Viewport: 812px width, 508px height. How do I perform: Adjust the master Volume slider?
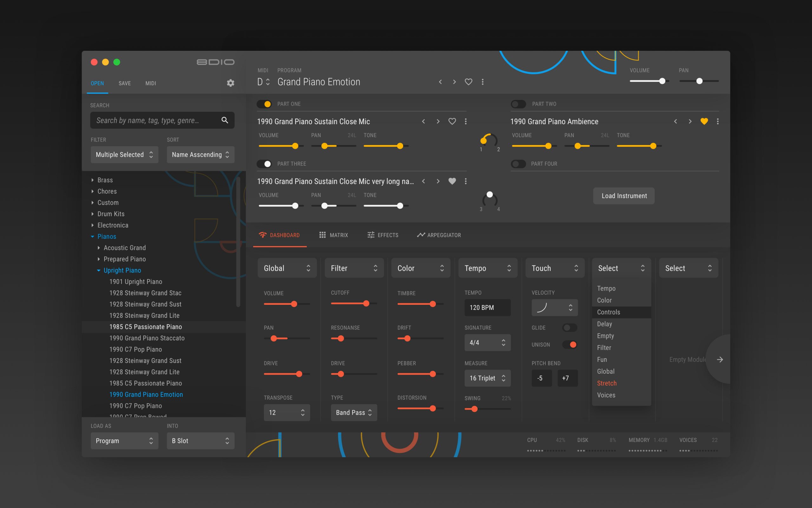[649, 81]
